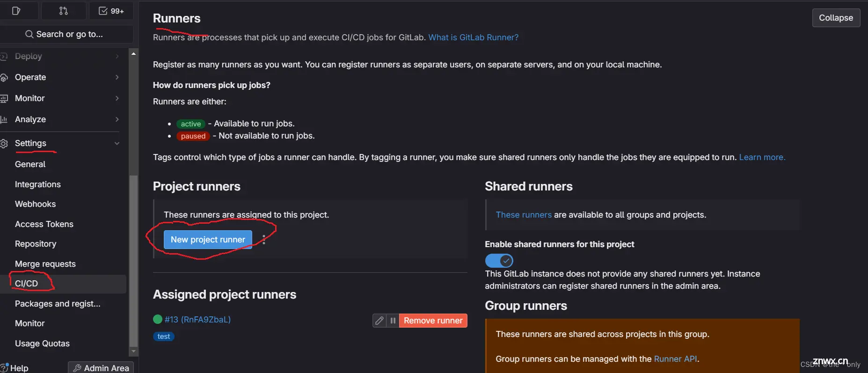Click the paused status badge

[193, 136]
